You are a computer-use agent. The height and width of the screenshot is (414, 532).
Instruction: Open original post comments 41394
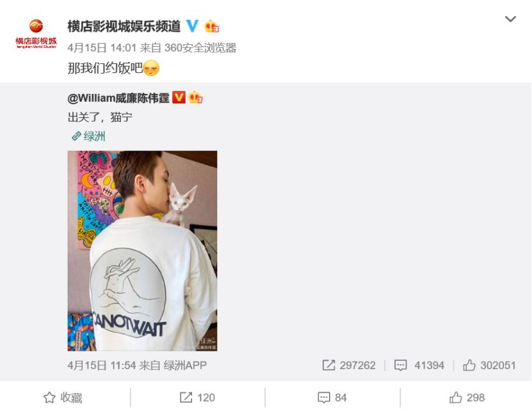[x=419, y=365]
